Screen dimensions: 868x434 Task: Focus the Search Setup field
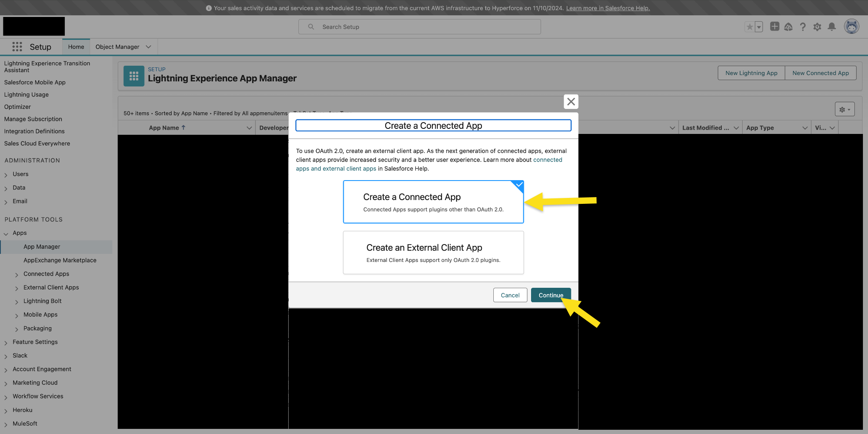pyautogui.click(x=420, y=27)
